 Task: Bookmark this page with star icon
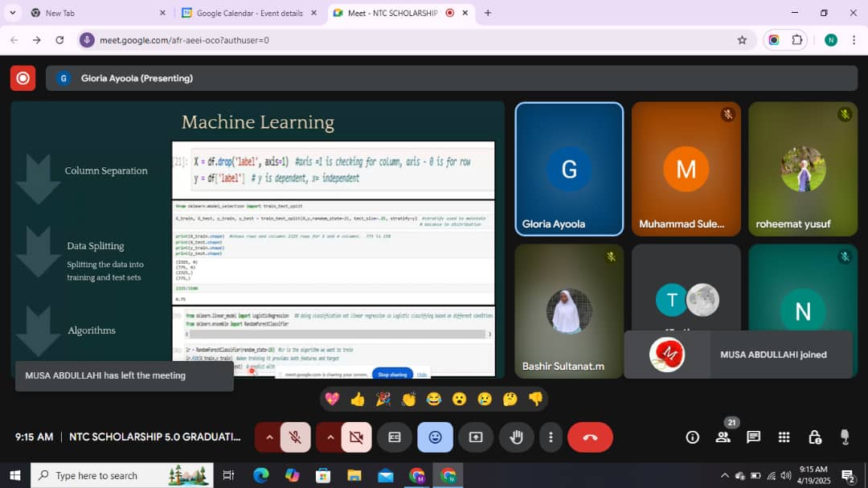pyautogui.click(x=742, y=40)
